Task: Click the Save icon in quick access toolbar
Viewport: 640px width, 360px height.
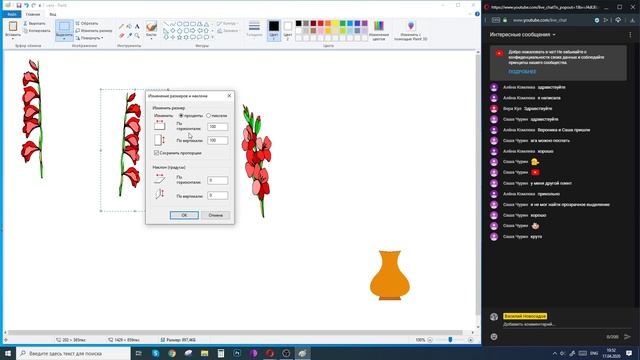Action: (19, 5)
